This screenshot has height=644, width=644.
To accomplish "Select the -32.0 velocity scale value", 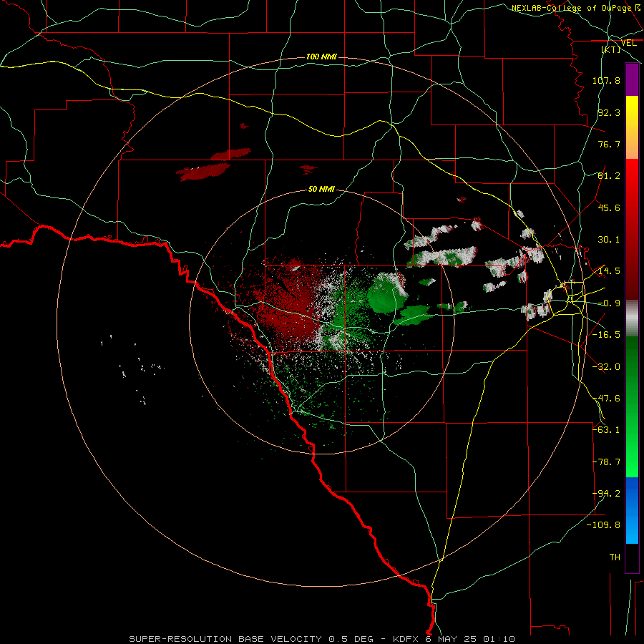I will pyautogui.click(x=606, y=367).
